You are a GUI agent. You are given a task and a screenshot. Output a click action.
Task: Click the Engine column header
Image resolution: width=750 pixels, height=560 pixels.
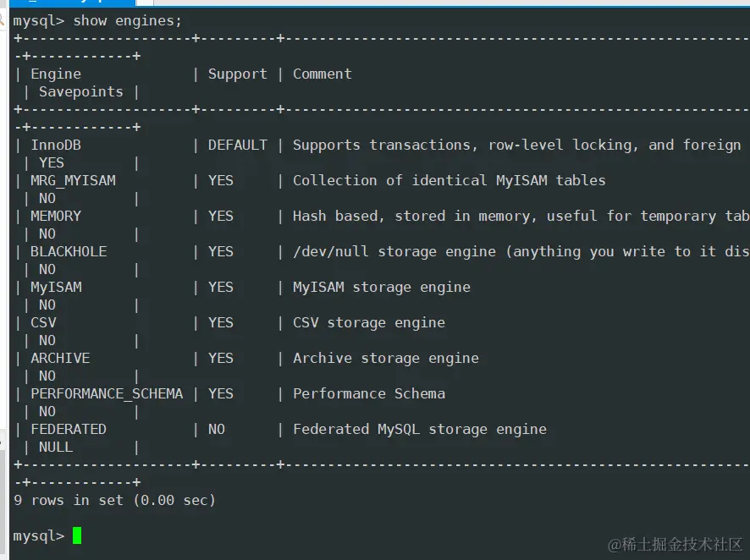(x=56, y=74)
